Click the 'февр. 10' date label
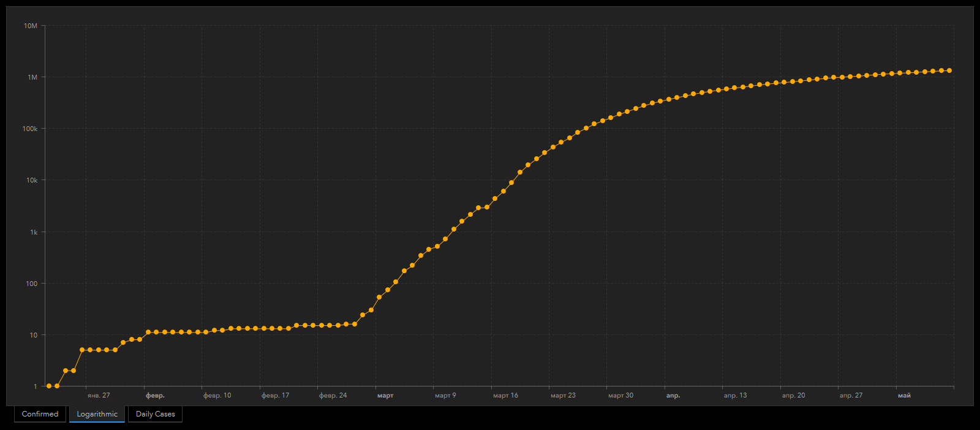This screenshot has width=980, height=430. coord(217,396)
